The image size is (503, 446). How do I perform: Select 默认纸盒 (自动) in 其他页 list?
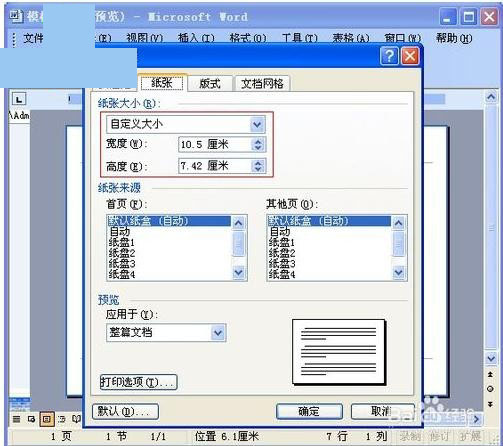(x=329, y=221)
